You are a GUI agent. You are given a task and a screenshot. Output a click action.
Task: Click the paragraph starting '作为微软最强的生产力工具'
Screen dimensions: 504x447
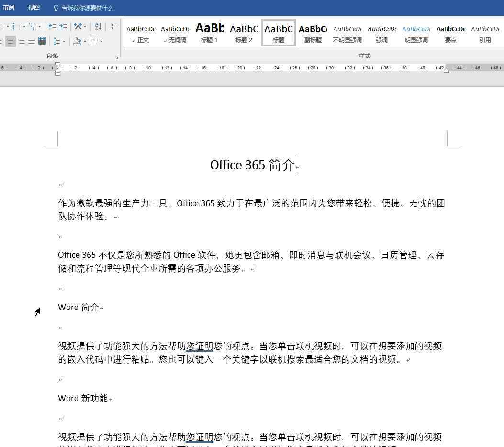251,209
